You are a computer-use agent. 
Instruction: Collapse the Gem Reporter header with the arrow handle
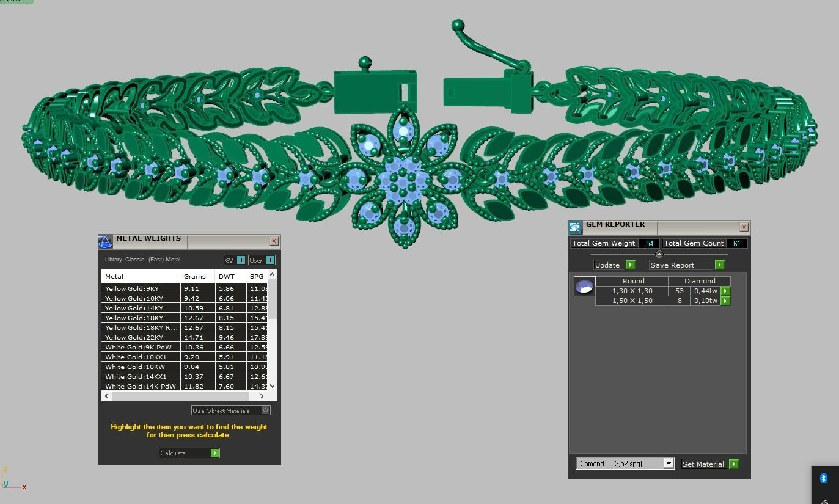(659, 254)
